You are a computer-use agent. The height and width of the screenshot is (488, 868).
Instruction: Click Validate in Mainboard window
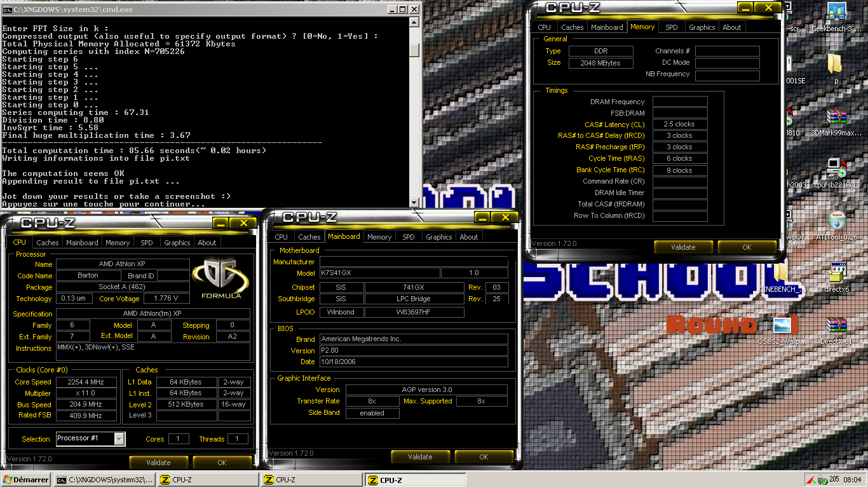pyautogui.click(x=420, y=457)
